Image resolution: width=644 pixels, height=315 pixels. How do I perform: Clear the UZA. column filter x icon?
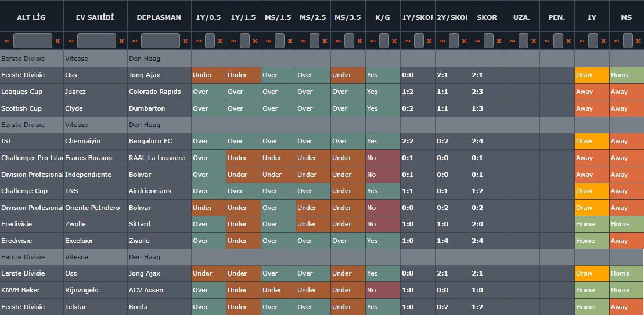tap(534, 41)
